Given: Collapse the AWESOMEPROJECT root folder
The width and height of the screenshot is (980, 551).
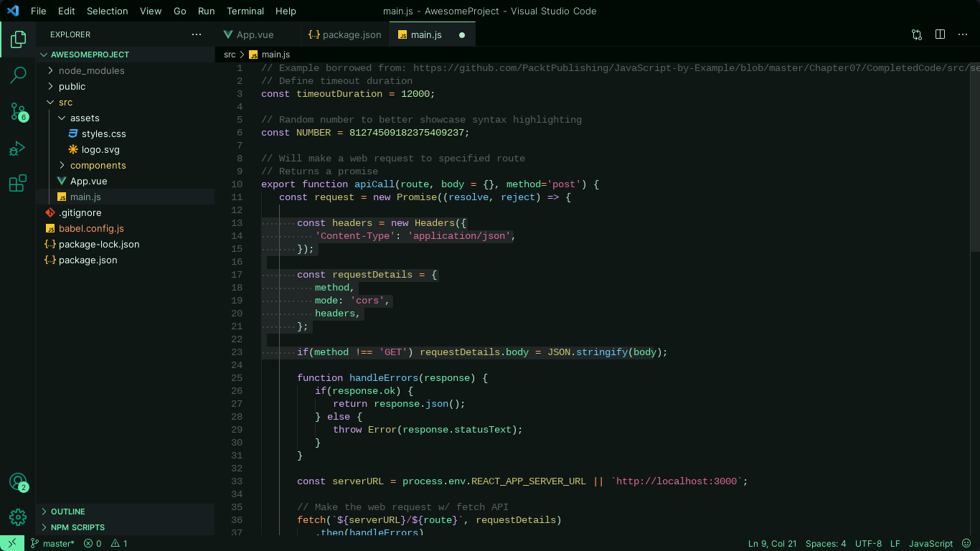Looking at the screenshot, I should [126, 55].
